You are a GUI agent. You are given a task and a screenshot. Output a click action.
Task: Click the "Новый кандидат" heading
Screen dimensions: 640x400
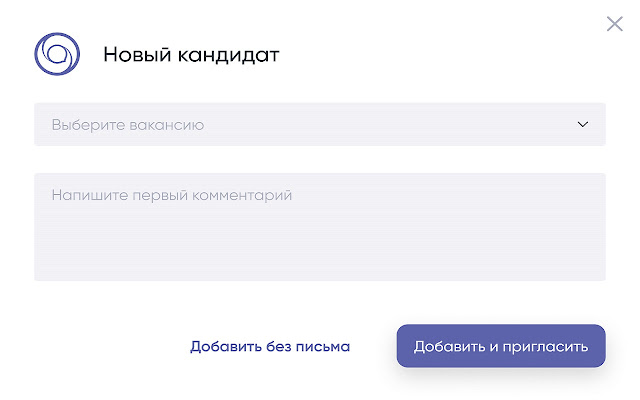(191, 55)
